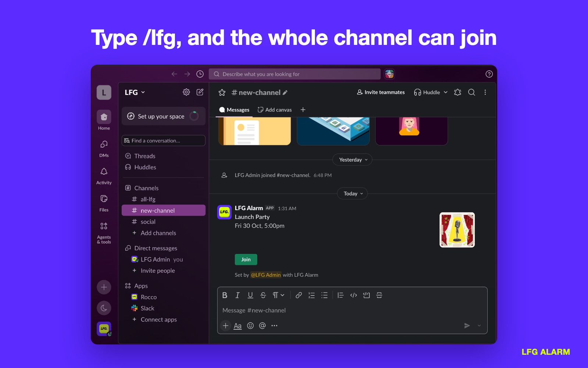Toggle inline code formatting
Image resolution: width=588 pixels, height=368 pixels.
pos(354,295)
